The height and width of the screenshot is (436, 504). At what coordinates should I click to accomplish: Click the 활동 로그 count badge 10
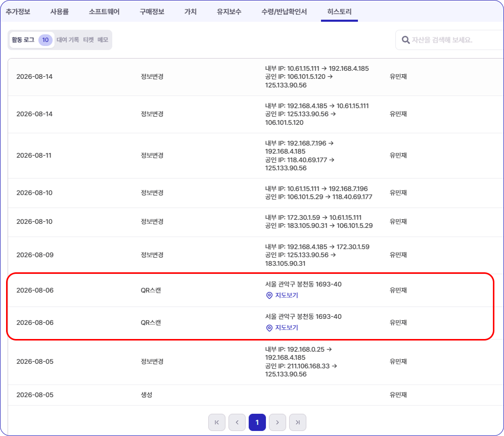tap(45, 40)
